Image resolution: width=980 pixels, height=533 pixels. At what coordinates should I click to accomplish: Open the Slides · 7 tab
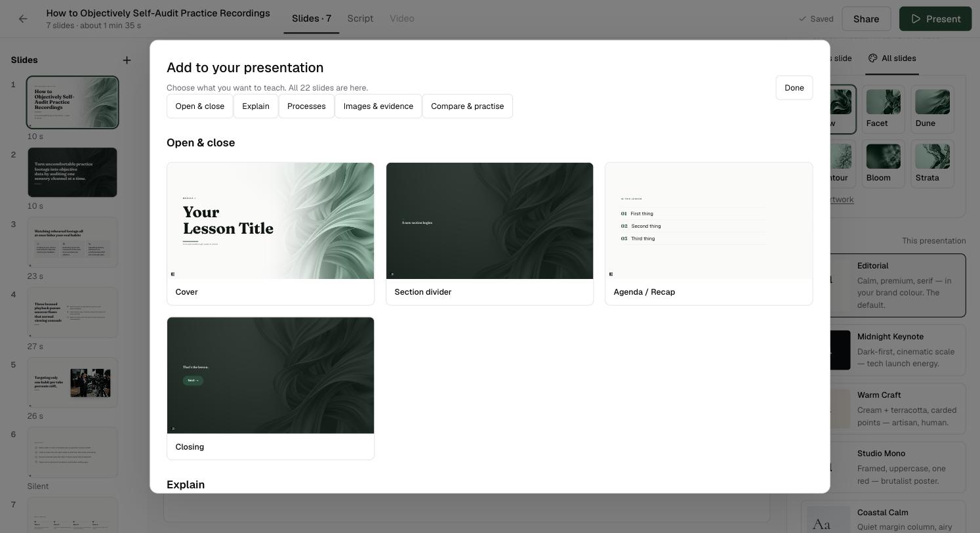point(312,18)
